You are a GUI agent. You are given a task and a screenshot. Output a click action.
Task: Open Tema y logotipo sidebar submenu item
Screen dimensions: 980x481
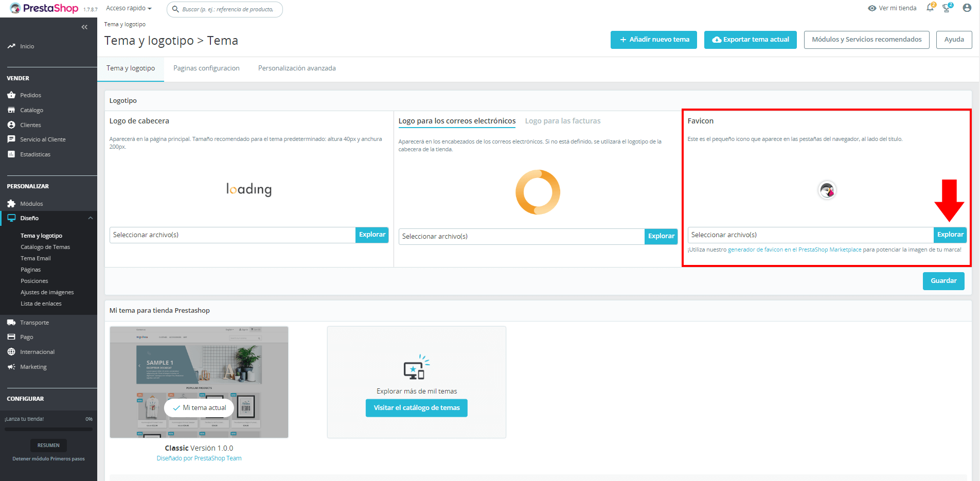pyautogui.click(x=41, y=236)
